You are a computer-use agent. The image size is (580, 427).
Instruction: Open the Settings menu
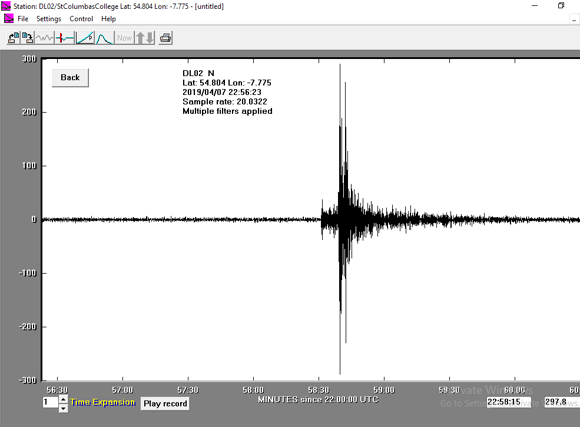(48, 19)
